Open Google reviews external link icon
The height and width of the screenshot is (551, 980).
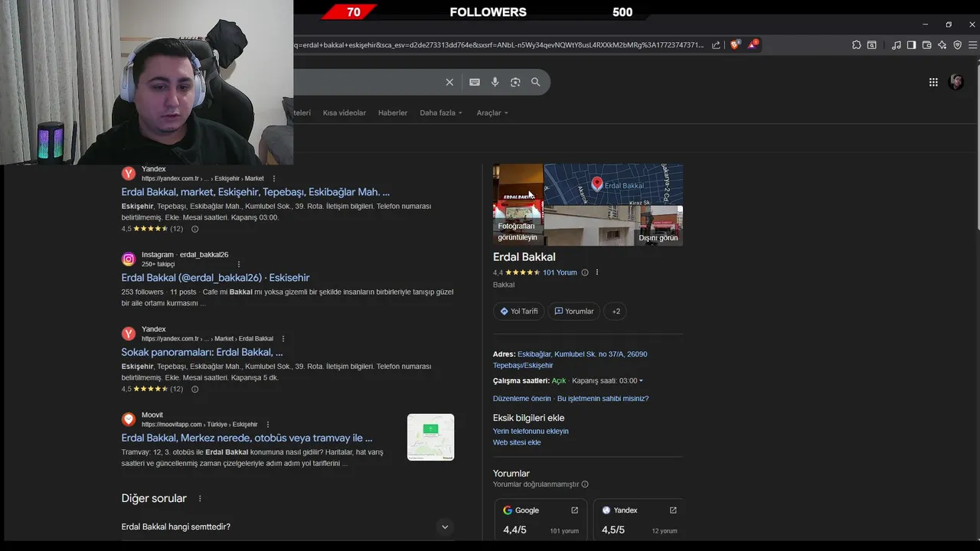coord(574,510)
